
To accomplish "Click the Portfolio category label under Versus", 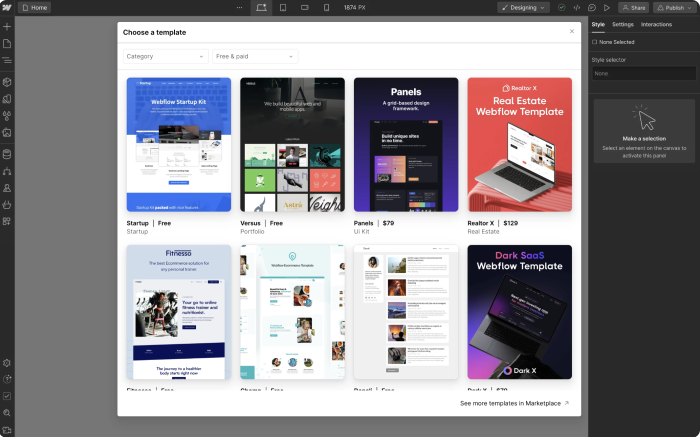I will point(252,232).
